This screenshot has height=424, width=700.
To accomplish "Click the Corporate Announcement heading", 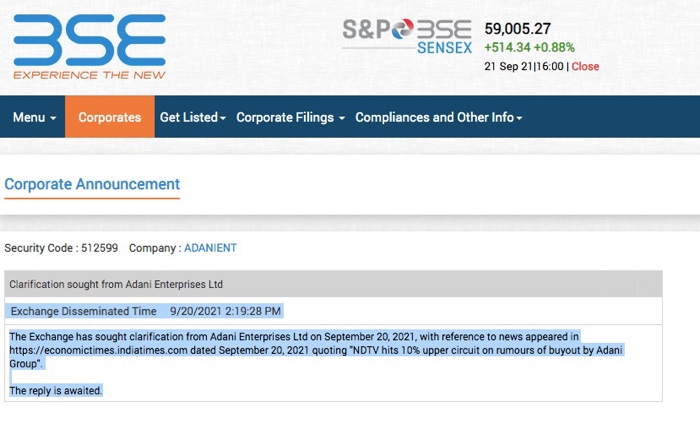I will pos(92,184).
